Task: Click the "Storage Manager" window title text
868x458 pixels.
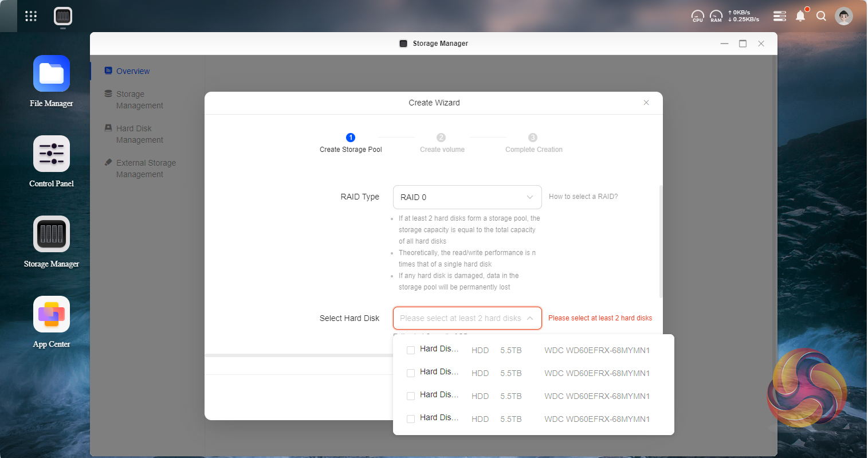Action: [441, 44]
